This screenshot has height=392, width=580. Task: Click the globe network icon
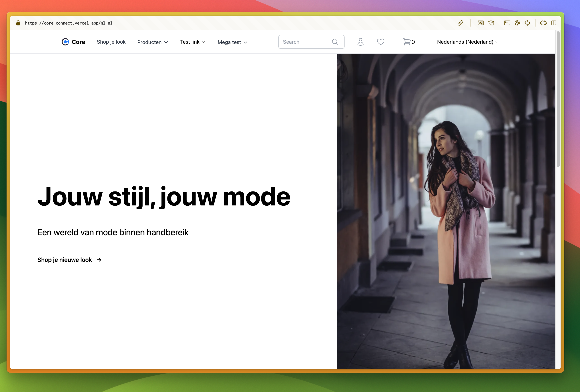pos(517,23)
